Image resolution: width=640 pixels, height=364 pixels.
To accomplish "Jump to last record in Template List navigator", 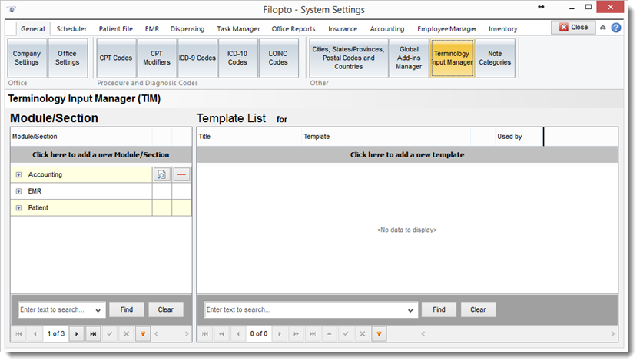I will (313, 334).
